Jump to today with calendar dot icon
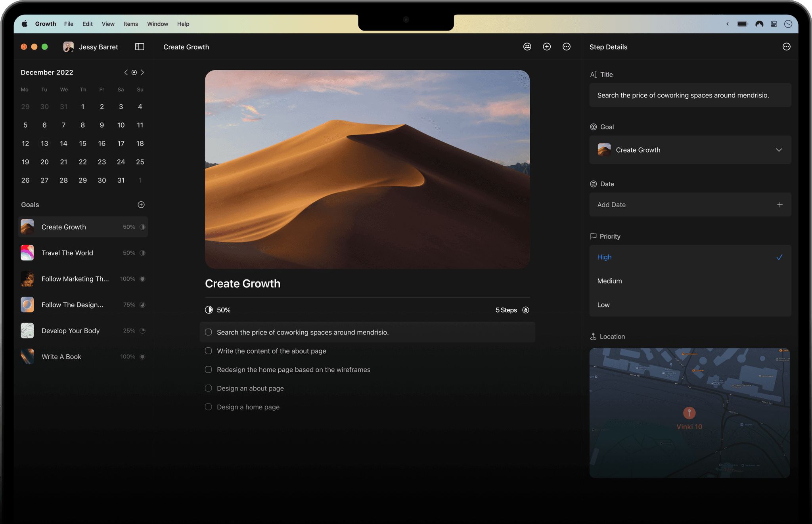 click(x=134, y=73)
